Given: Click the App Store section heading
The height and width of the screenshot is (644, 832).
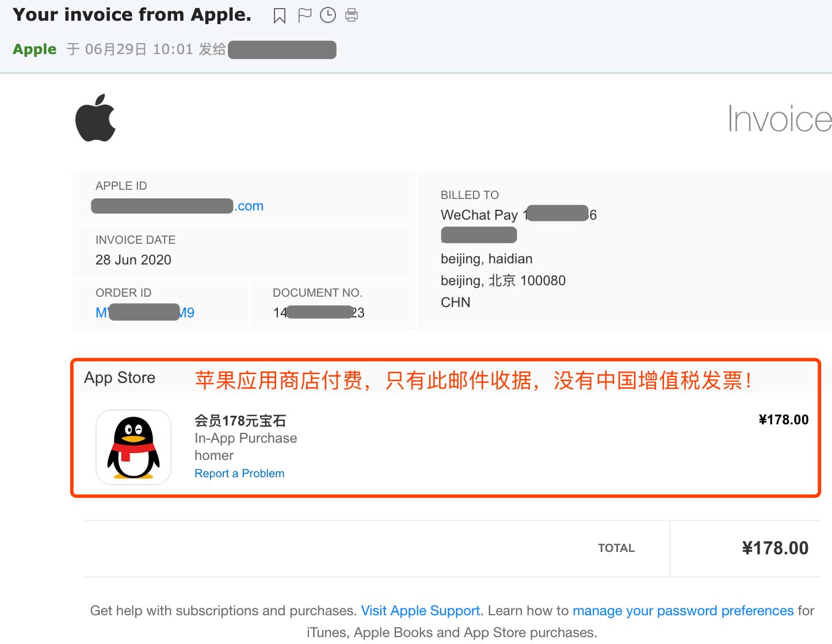Looking at the screenshot, I should pyautogui.click(x=120, y=378).
